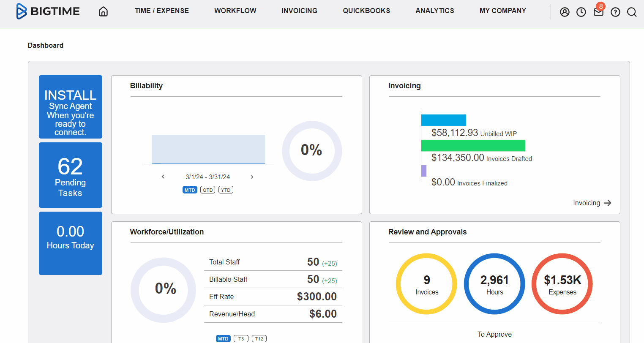Viewport: 644px width, 343px height.
Task: Click the BigTime logo
Action: click(x=48, y=11)
